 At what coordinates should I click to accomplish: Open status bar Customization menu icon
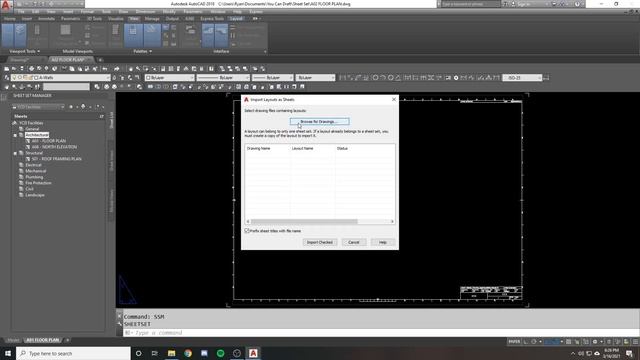pyautogui.click(x=636, y=342)
